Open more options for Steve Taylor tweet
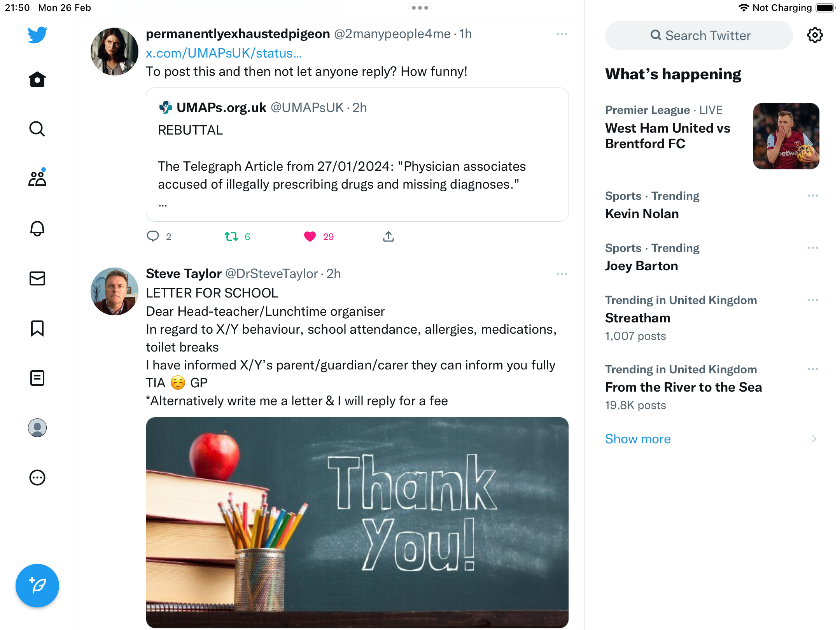 pyautogui.click(x=562, y=274)
